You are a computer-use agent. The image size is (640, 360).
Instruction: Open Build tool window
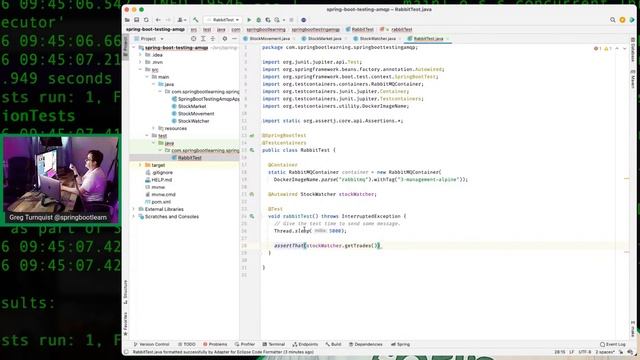click(333, 344)
